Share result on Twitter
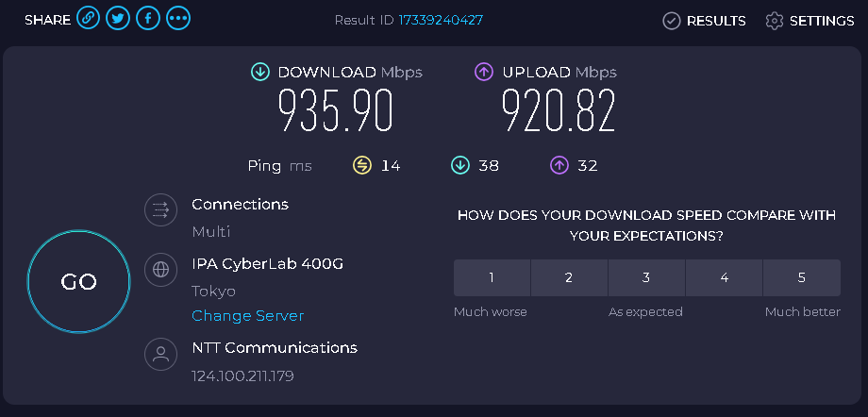This screenshot has width=868, height=417. pyautogui.click(x=118, y=18)
